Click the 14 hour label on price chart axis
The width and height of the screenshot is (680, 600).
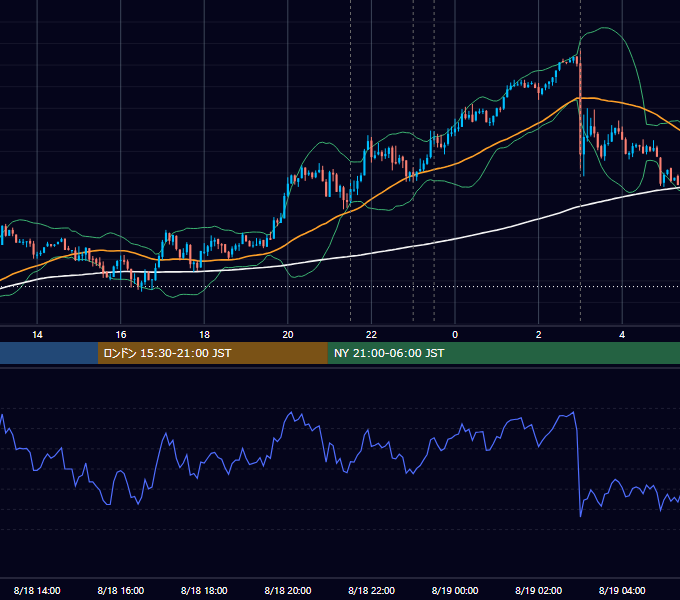(37, 335)
